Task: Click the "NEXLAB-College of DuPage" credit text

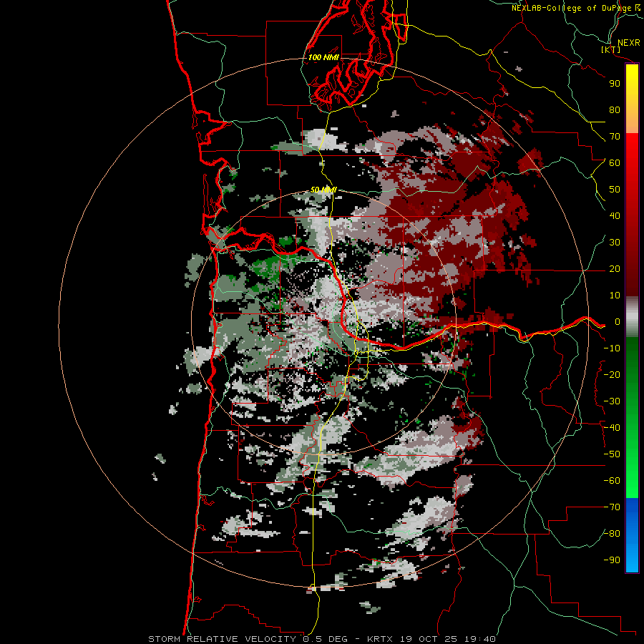Action: pos(572,8)
